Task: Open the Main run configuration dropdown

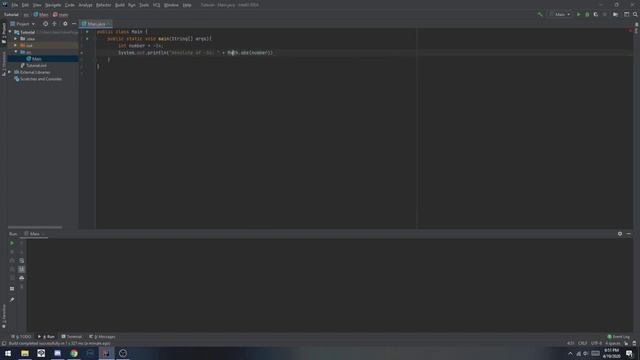Action: coord(560,14)
